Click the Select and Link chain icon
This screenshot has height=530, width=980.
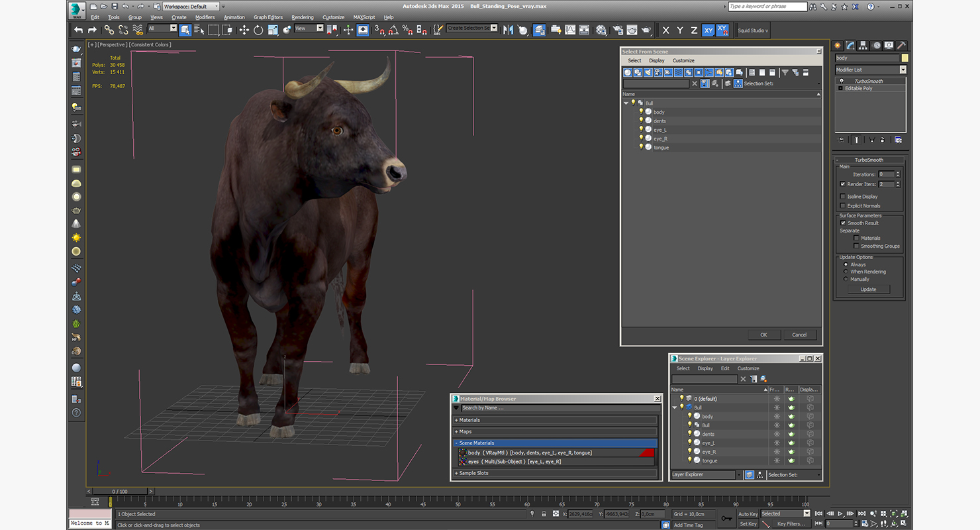pos(109,30)
